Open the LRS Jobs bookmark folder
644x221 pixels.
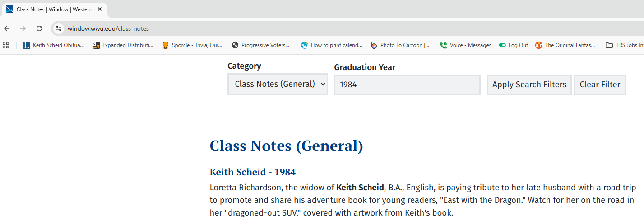pos(624,45)
